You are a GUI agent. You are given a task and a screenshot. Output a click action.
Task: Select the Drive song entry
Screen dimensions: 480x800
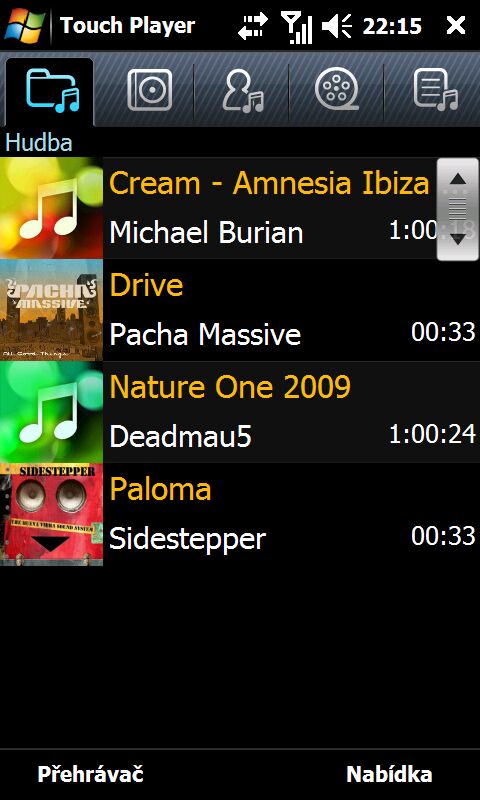(240, 310)
